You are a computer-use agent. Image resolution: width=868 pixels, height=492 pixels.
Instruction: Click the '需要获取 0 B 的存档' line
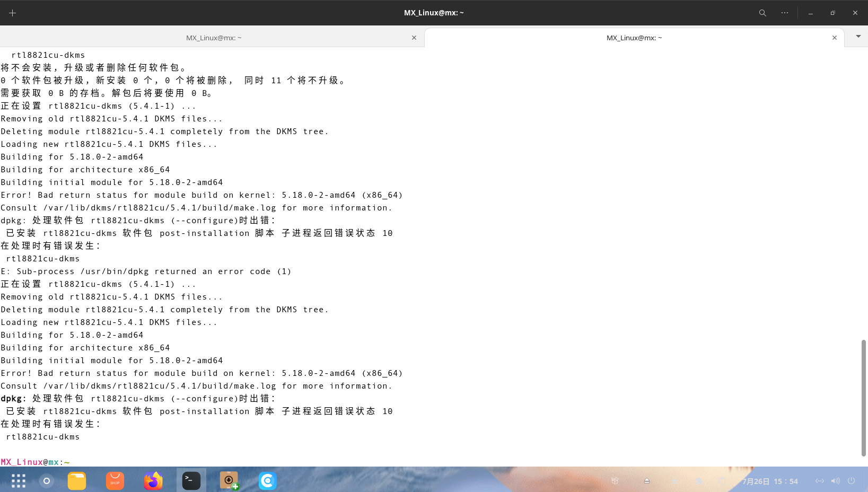coord(108,93)
